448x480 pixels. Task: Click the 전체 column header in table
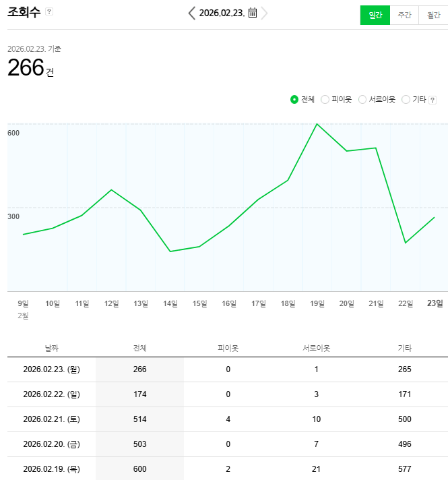coord(140,348)
